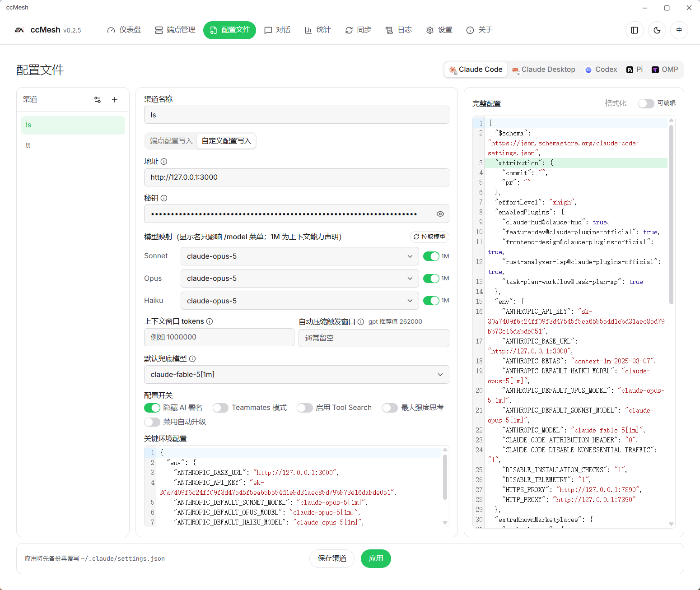Open the 默认兜底模型 dropdown
The image size is (700, 590).
297,375
